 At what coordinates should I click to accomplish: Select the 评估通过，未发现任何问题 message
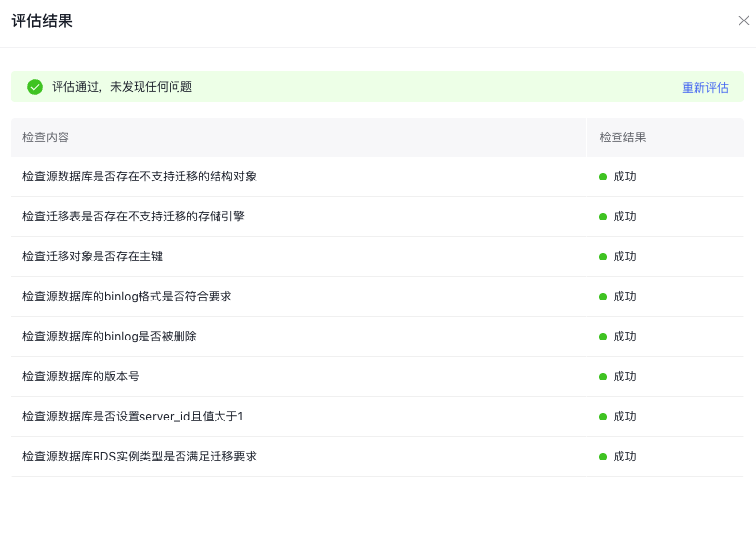click(122, 87)
